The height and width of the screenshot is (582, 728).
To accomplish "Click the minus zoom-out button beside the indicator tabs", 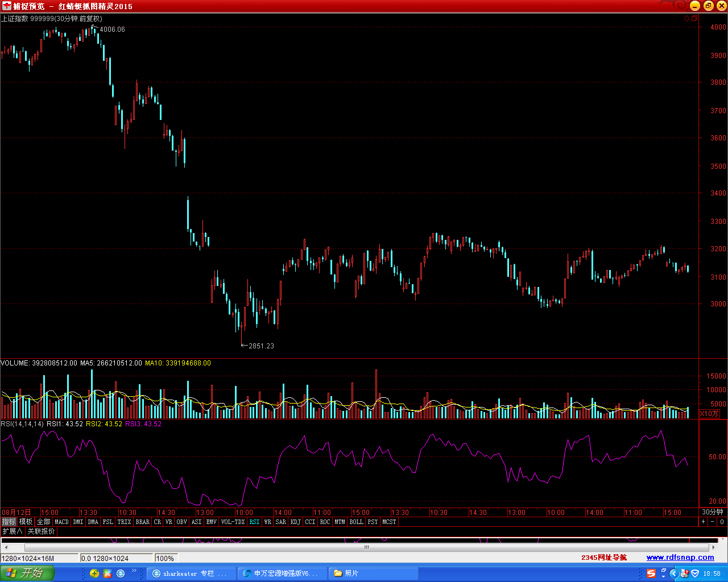I will click(712, 522).
